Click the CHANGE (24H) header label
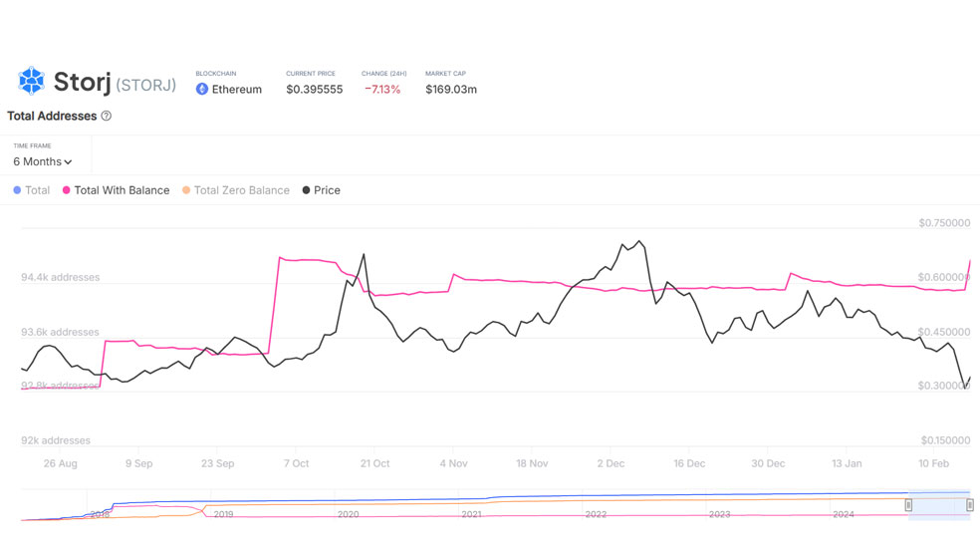The image size is (980, 552). (383, 73)
